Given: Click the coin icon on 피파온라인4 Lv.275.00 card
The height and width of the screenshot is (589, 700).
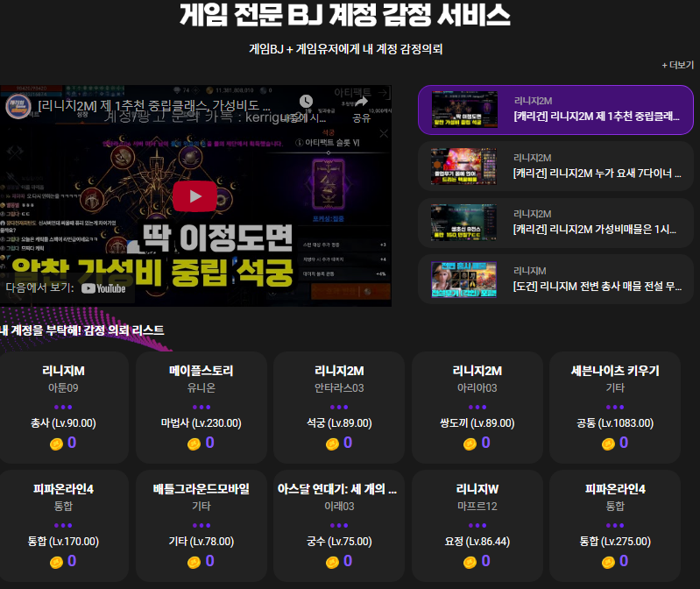Looking at the screenshot, I should tap(609, 563).
